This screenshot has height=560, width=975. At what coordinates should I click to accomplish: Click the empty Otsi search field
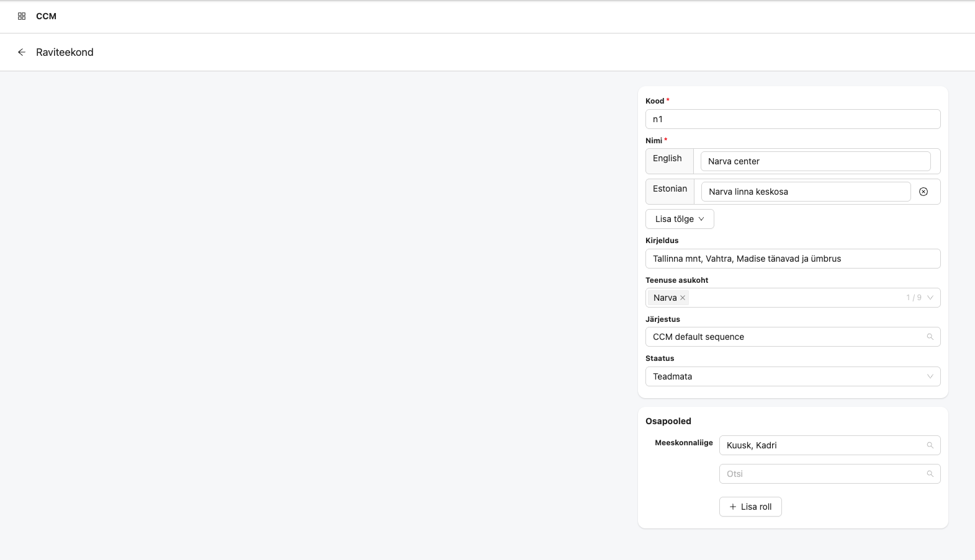[830, 474]
